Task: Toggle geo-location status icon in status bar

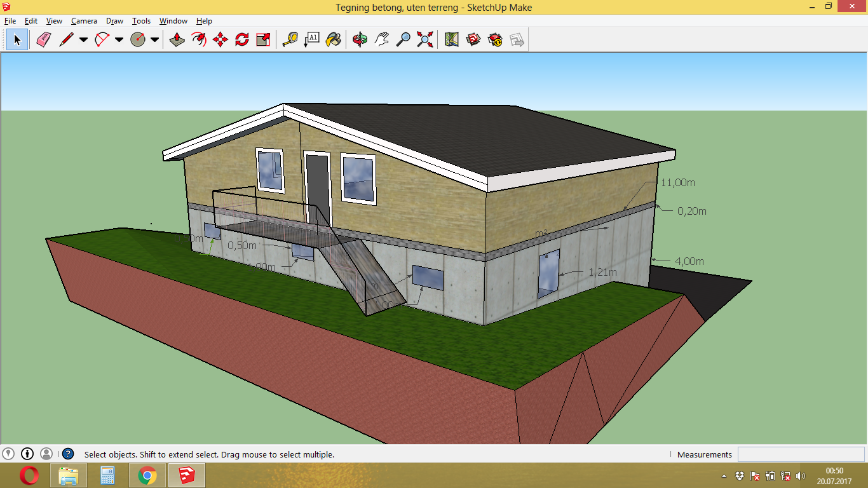Action: click(8, 454)
